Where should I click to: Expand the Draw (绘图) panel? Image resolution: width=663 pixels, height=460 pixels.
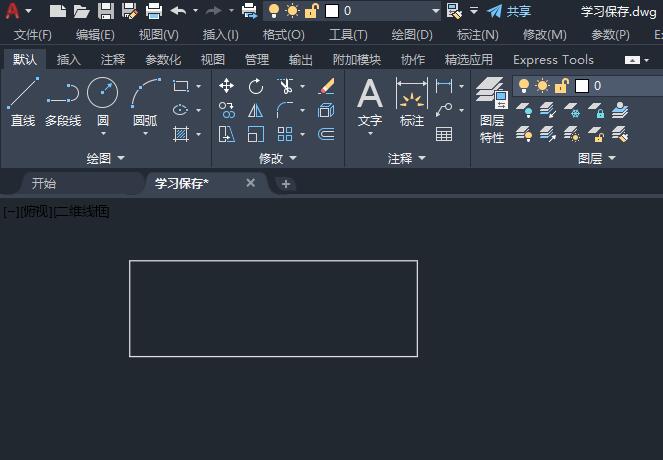[105, 159]
